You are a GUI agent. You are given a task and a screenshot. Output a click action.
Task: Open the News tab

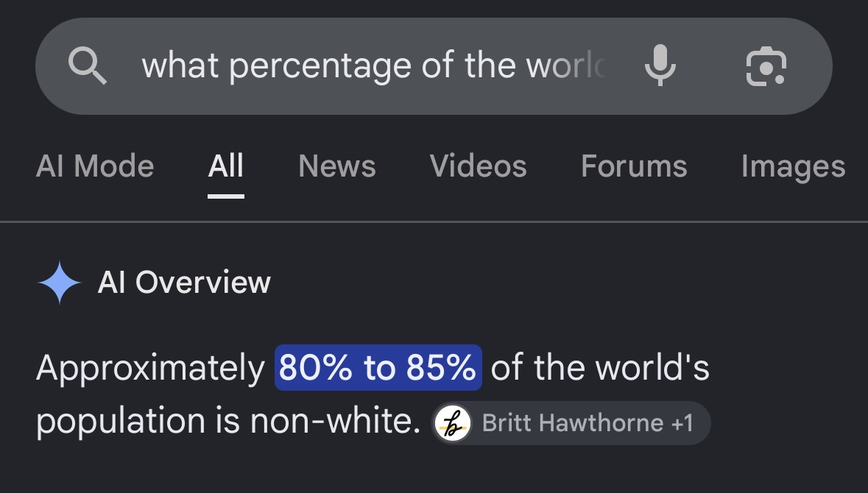(337, 166)
